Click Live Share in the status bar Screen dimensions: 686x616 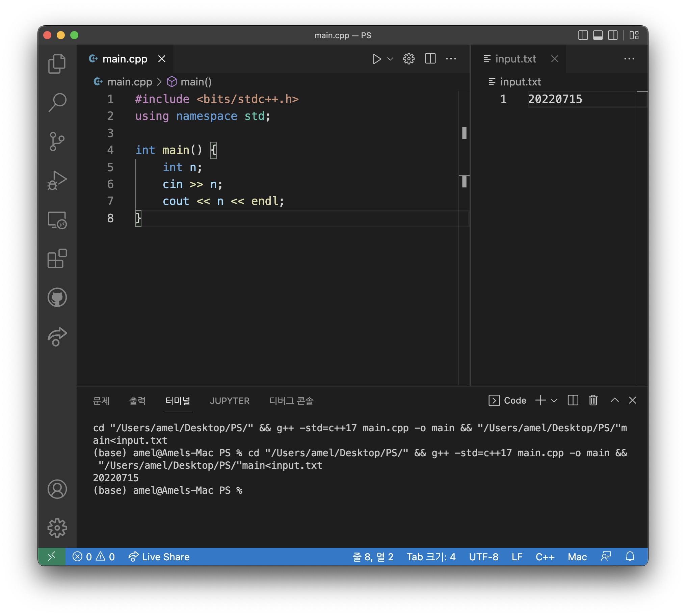(159, 557)
